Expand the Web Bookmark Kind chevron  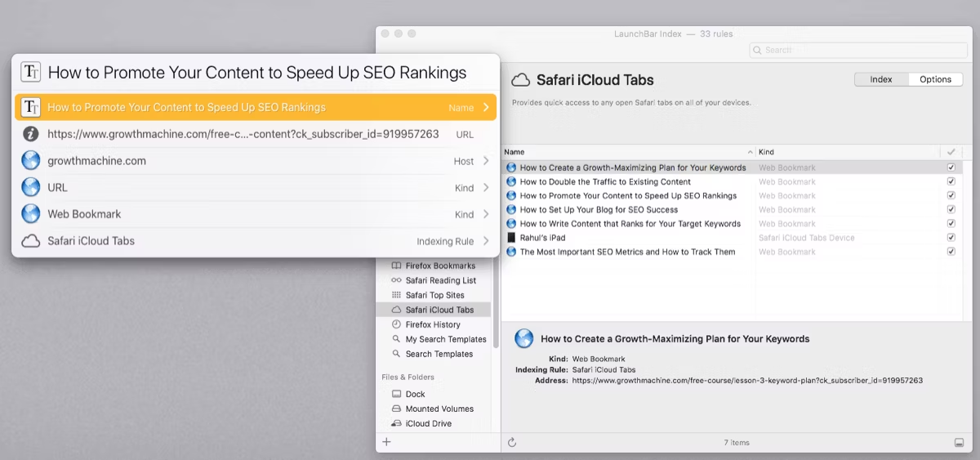(486, 214)
